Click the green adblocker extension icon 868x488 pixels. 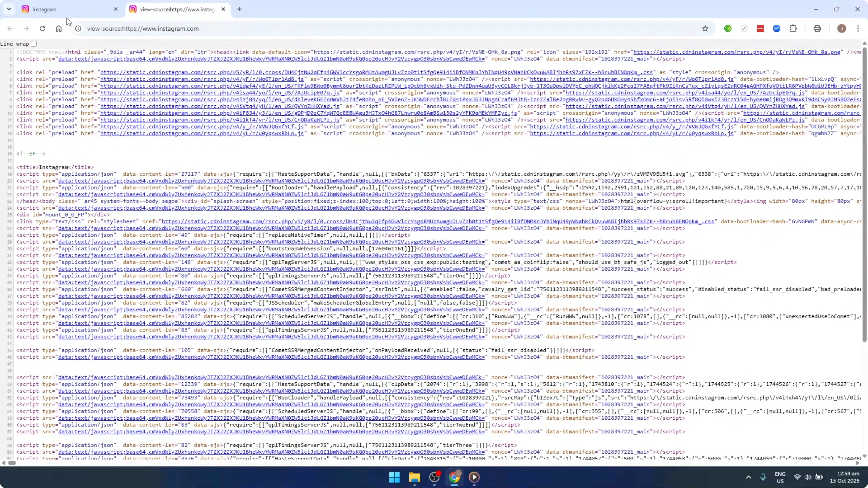point(728,29)
